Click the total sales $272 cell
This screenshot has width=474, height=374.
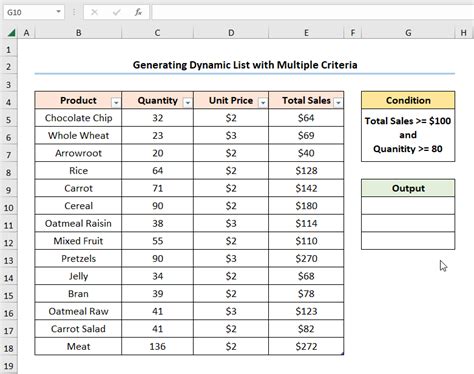306,346
